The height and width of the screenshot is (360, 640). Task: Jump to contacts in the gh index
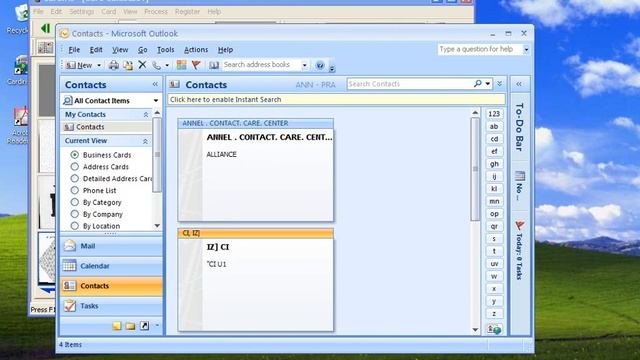[494, 164]
